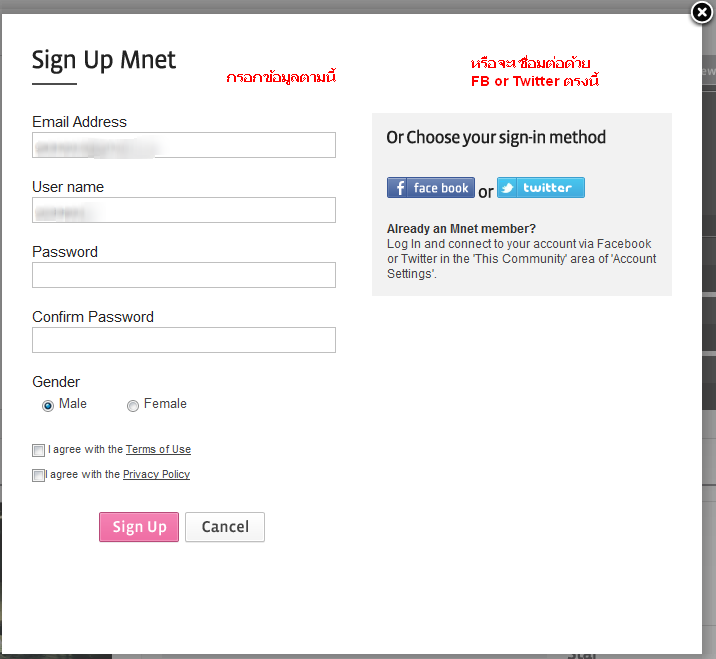The height and width of the screenshot is (659, 716).
Task: Open the Terms of Use link
Action: coord(158,450)
